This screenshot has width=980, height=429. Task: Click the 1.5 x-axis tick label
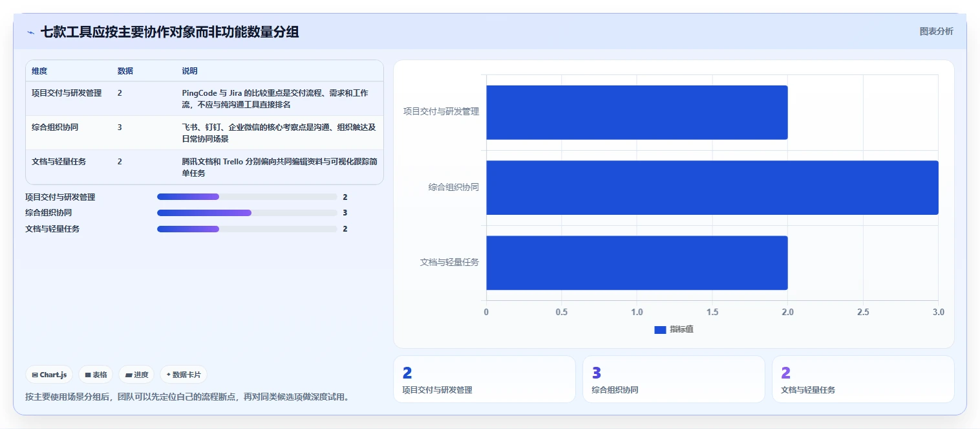tap(712, 312)
